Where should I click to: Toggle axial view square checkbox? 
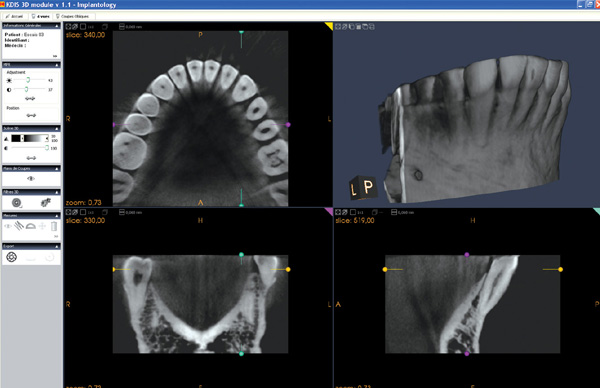83,26
